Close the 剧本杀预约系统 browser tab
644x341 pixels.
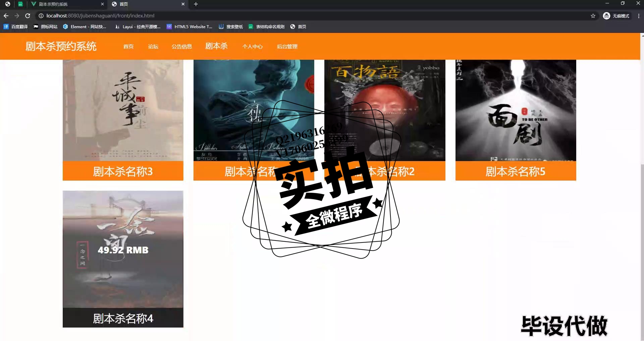(102, 4)
